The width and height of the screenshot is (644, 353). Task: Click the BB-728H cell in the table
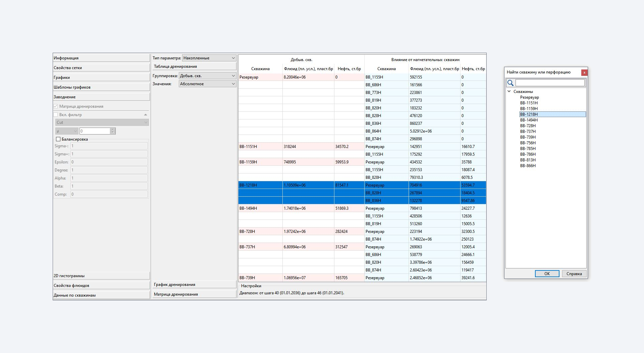pyautogui.click(x=260, y=232)
